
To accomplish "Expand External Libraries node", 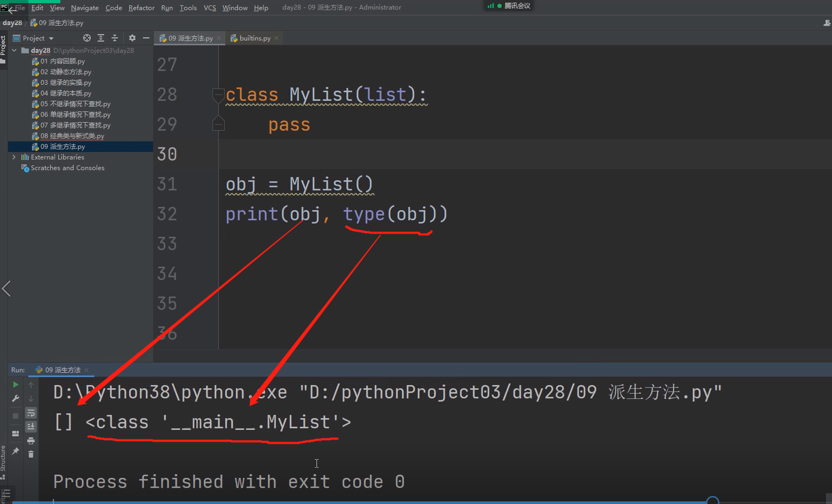I will [x=14, y=157].
